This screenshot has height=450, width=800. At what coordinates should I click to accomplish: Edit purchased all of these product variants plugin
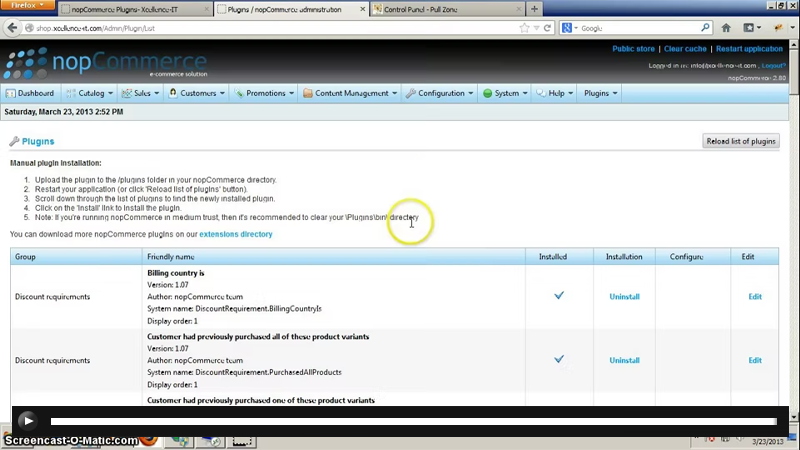pyautogui.click(x=755, y=360)
